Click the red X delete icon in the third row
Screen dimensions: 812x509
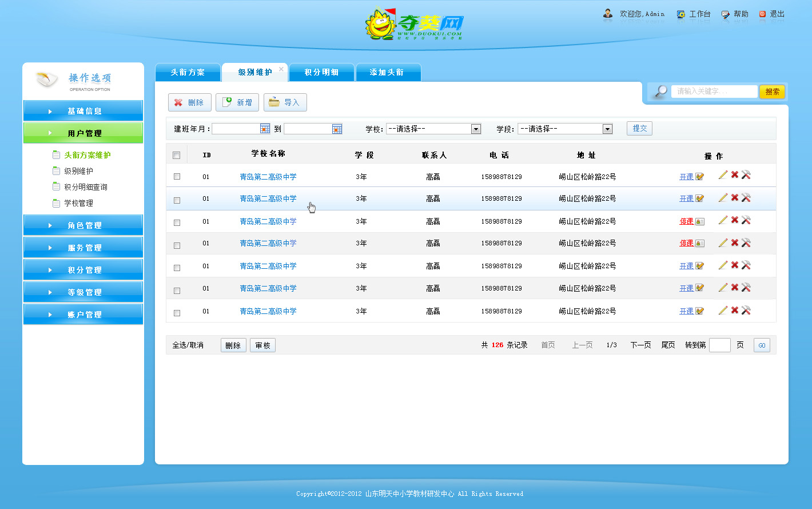click(735, 220)
